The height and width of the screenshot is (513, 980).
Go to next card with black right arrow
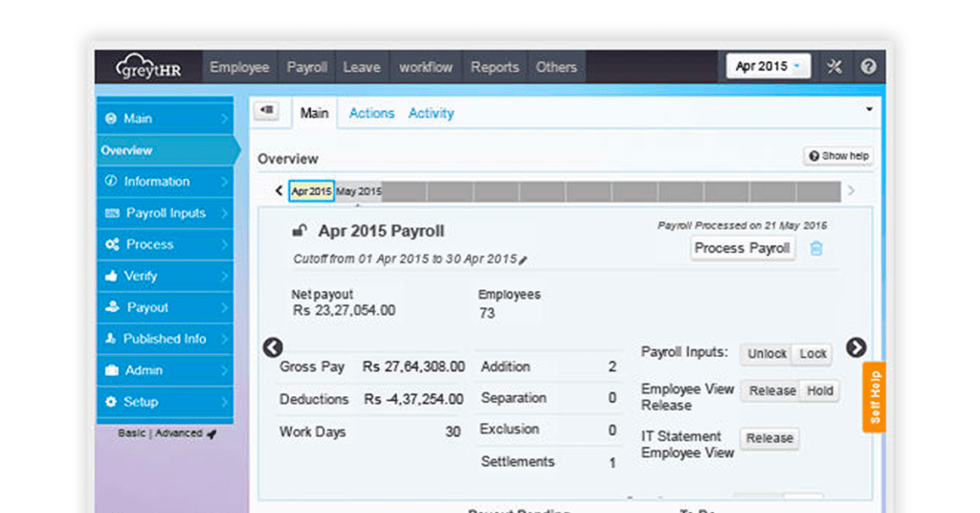click(x=856, y=347)
